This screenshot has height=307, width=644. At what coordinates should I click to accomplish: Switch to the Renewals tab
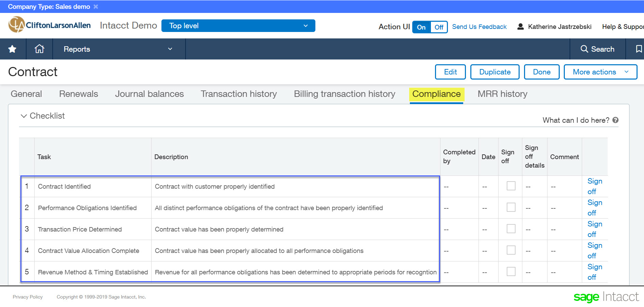point(79,94)
